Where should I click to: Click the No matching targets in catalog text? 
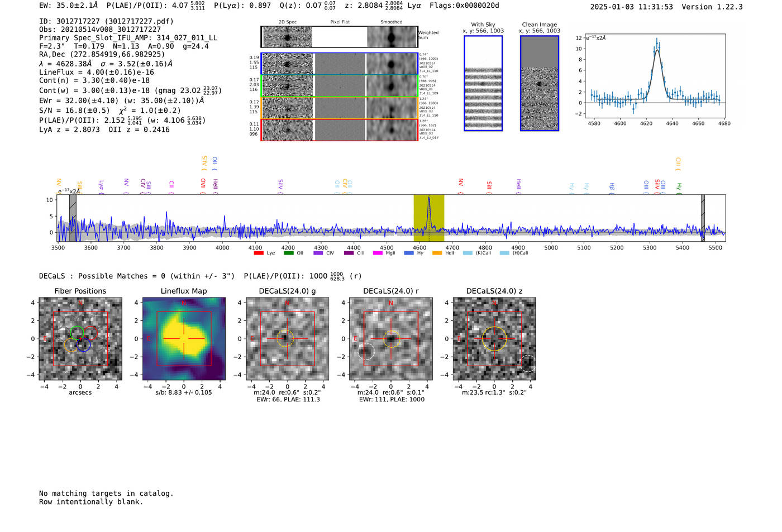(x=106, y=493)
